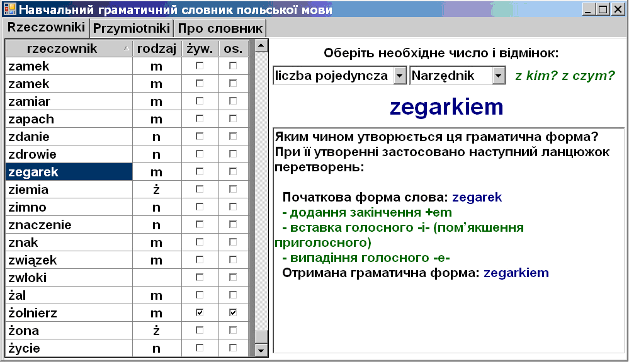Sort by the rzeczownik column header

(x=65, y=48)
